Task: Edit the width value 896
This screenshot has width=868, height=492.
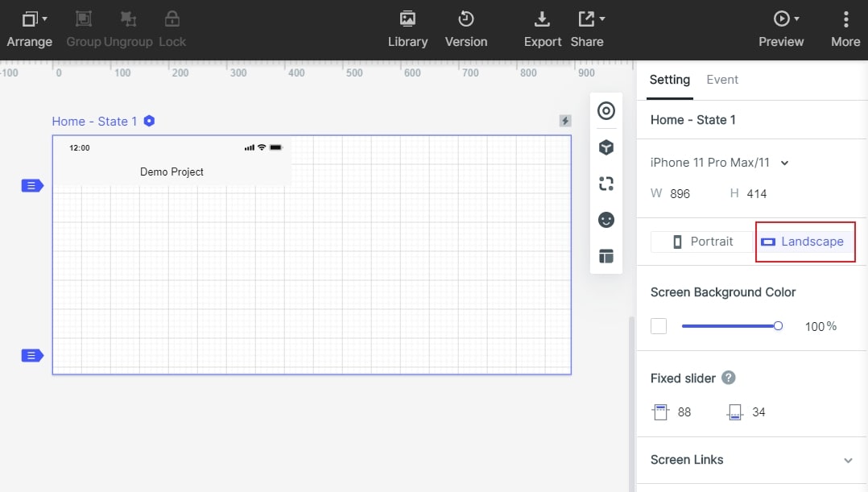Action: click(680, 194)
